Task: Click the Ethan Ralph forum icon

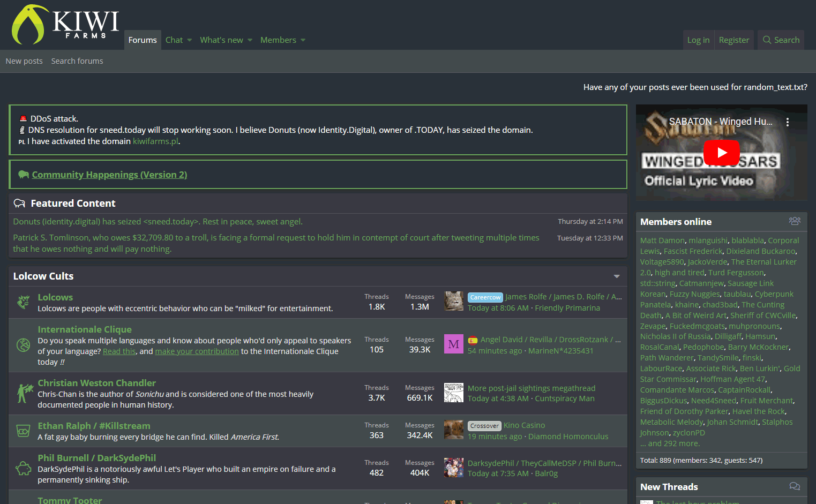Action: point(23,431)
